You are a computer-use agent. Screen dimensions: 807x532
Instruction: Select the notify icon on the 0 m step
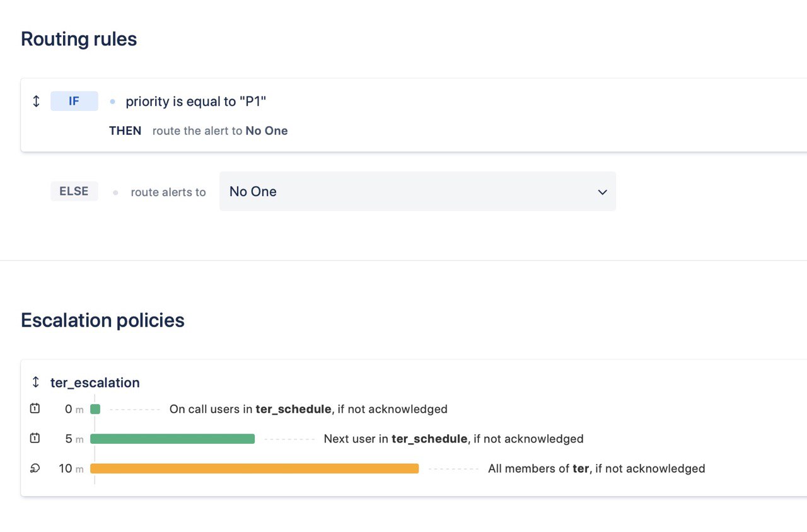pyautogui.click(x=35, y=408)
